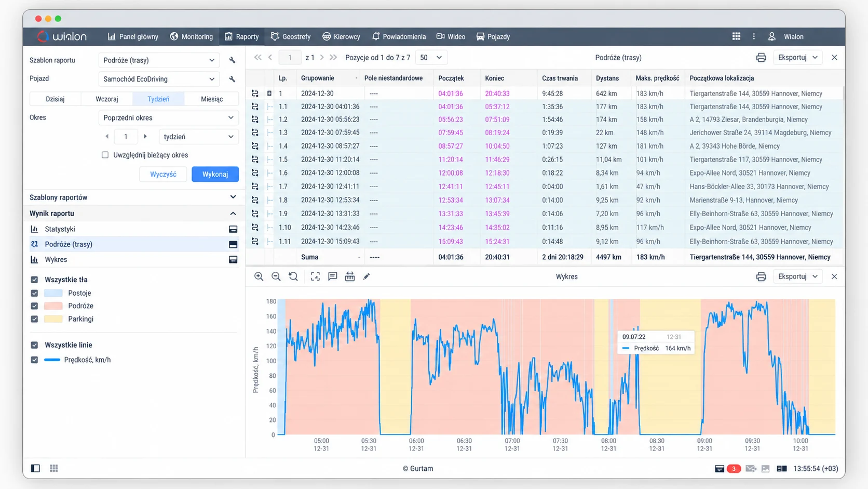This screenshot has width=868, height=489.
Task: Open the table Eksportuj dropdown
Action: point(797,58)
